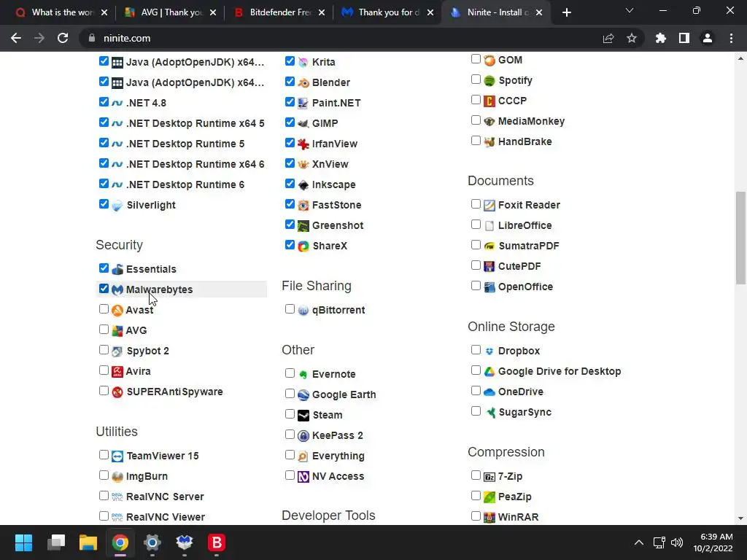Click the ShareX icon
This screenshot has width=747, height=560.
pos(303,246)
